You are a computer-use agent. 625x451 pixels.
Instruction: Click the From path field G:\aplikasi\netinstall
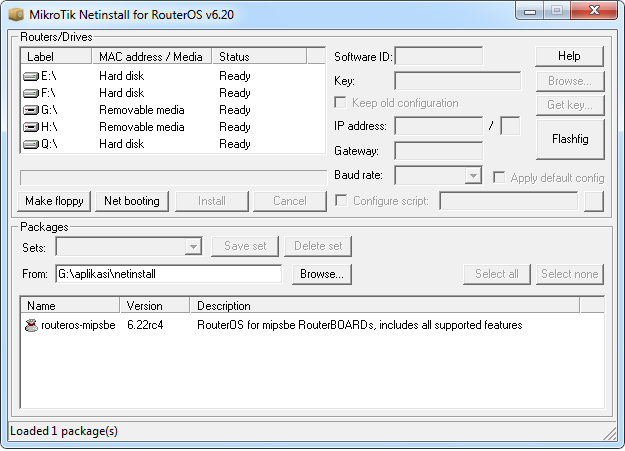tap(169, 274)
